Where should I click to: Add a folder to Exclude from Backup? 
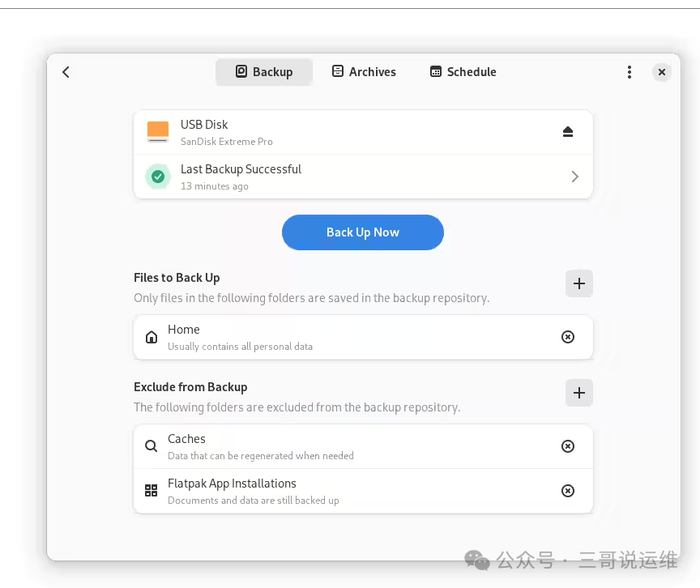click(578, 393)
